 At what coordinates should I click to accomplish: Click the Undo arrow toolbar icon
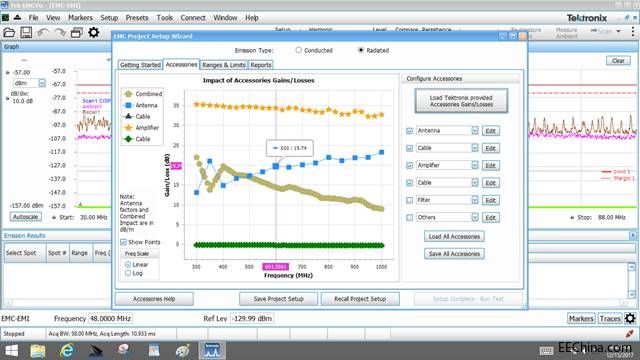pos(43,33)
